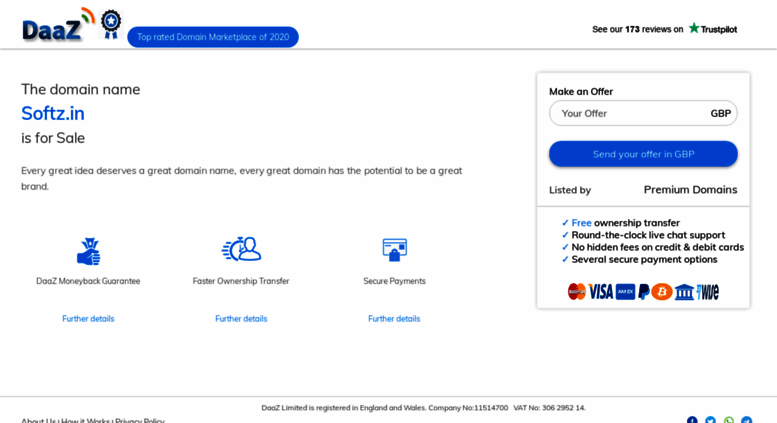Click the Faster Ownership Transfer icon
This screenshot has height=423, width=777.
(241, 249)
